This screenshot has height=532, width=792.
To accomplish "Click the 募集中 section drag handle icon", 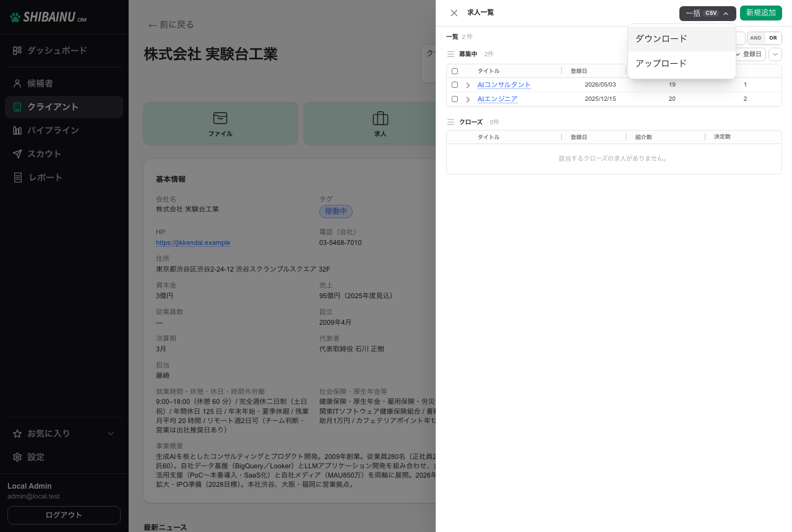I will [x=451, y=54].
